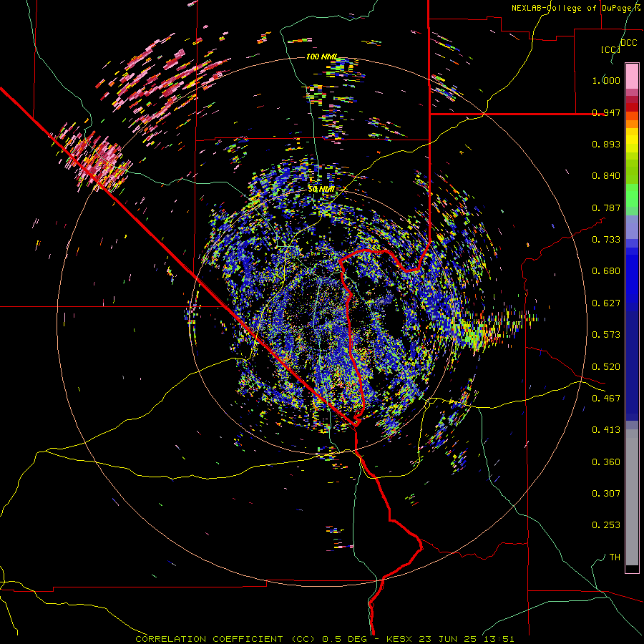Screen dimensions: 644x644
Task: Click the 50 NMI range ring label
Action: [x=321, y=190]
